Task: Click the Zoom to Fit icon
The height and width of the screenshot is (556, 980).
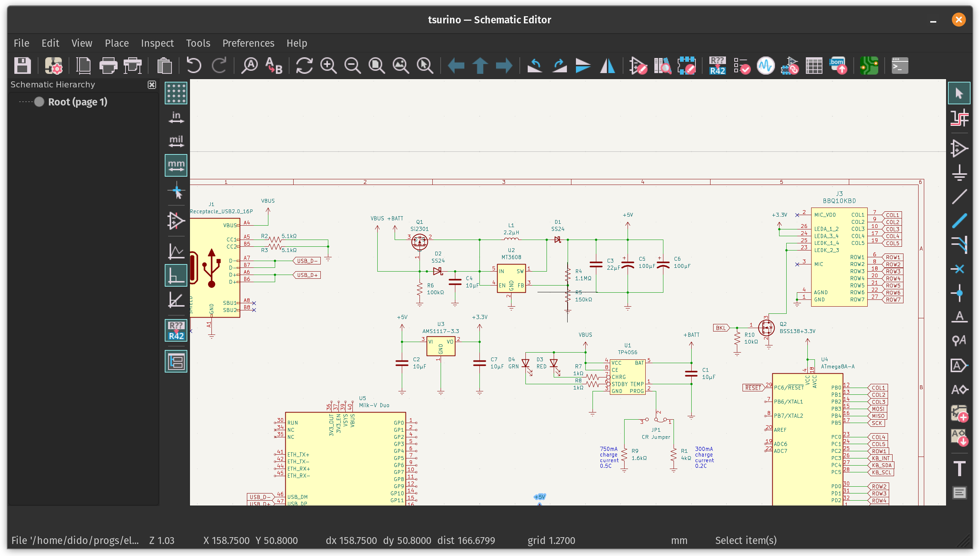Action: point(377,66)
